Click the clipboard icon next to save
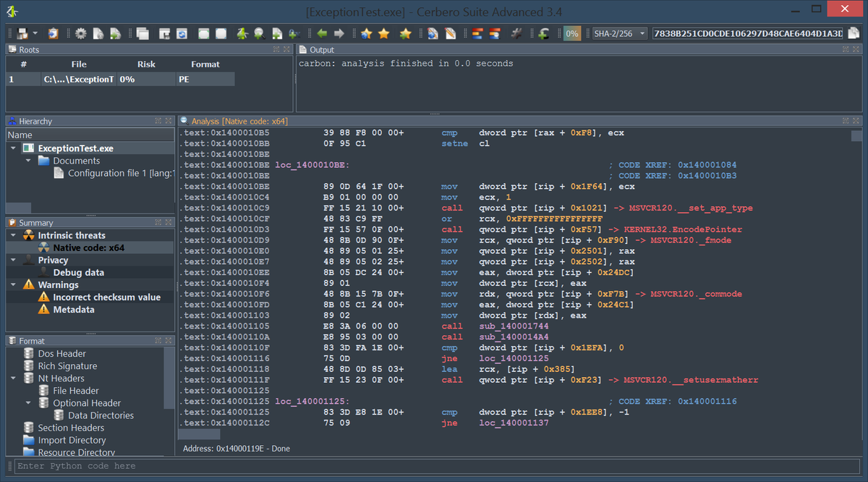 point(53,33)
